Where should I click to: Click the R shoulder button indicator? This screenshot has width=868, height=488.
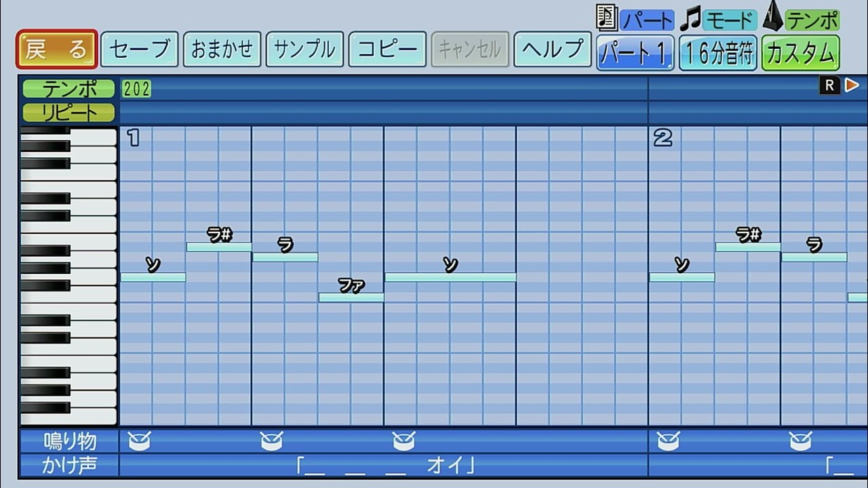pos(829,85)
